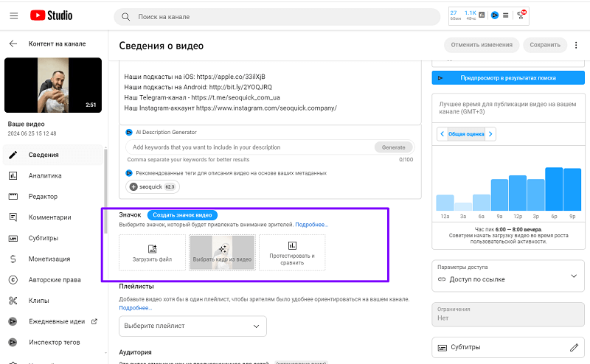This screenshot has height=364, width=590.
Task: Expand the Выберите плейлист dropdown
Action: coord(192,326)
